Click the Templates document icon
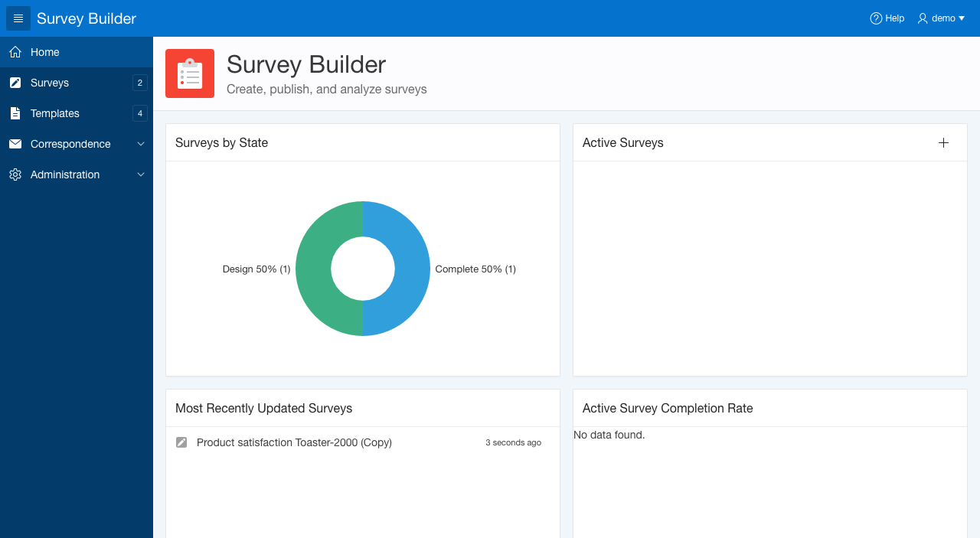 tap(15, 113)
